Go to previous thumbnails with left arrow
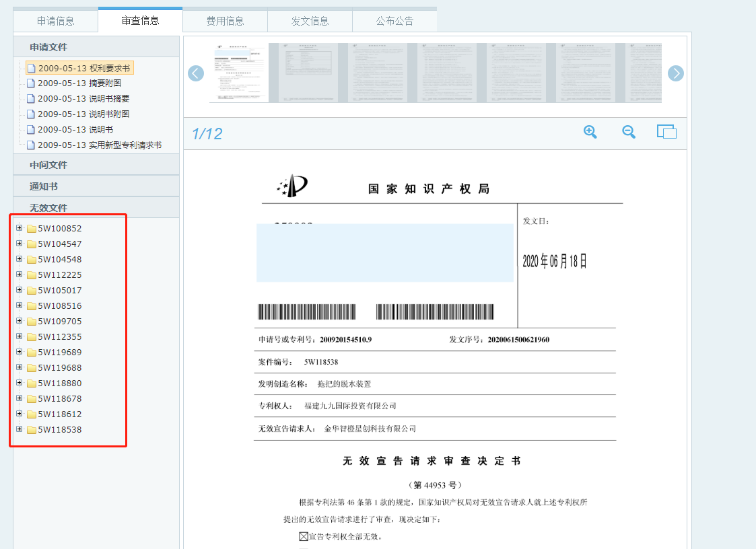The width and height of the screenshot is (756, 549). click(x=196, y=73)
